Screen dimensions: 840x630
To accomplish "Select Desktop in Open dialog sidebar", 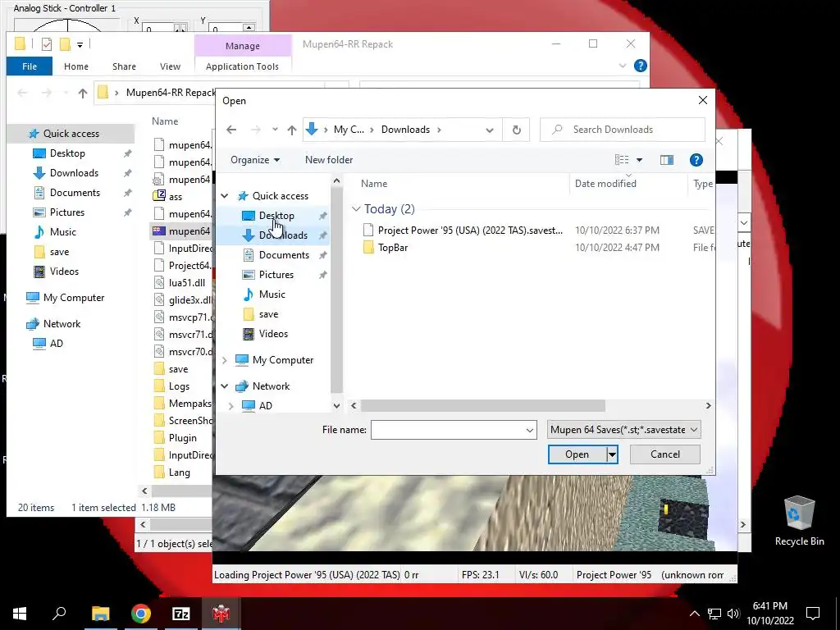I will tap(276, 216).
